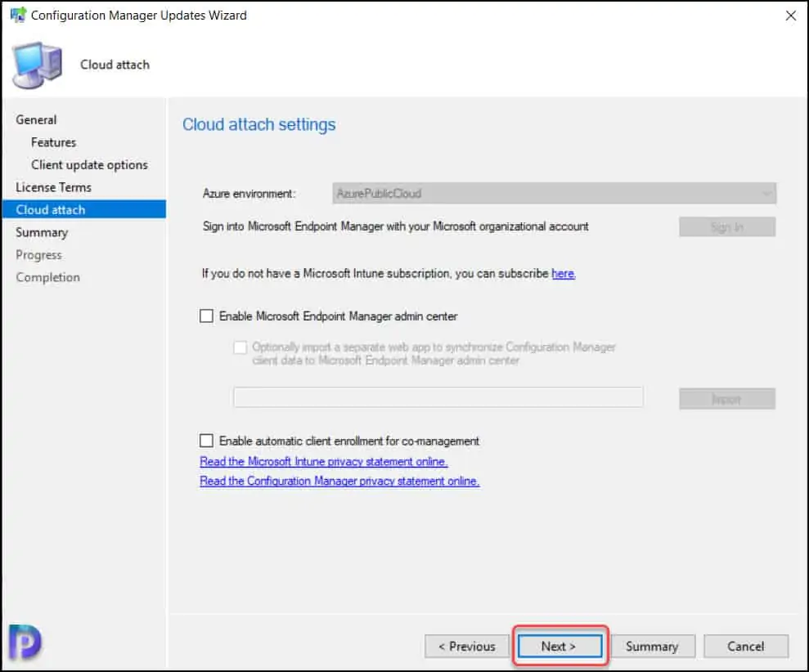Click the Configuration Manager title bar icon
This screenshot has height=672, width=809.
coord(17,15)
